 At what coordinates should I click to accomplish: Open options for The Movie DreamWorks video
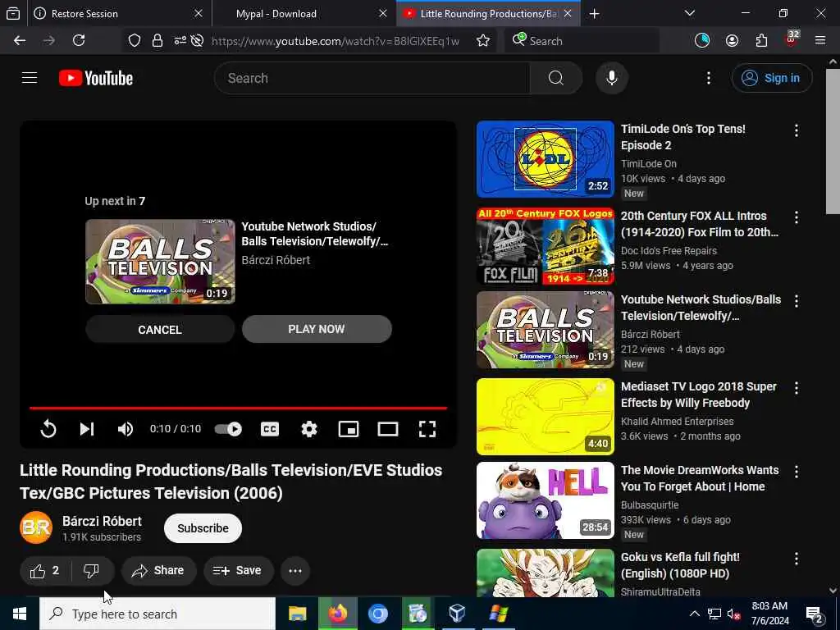[796, 472]
